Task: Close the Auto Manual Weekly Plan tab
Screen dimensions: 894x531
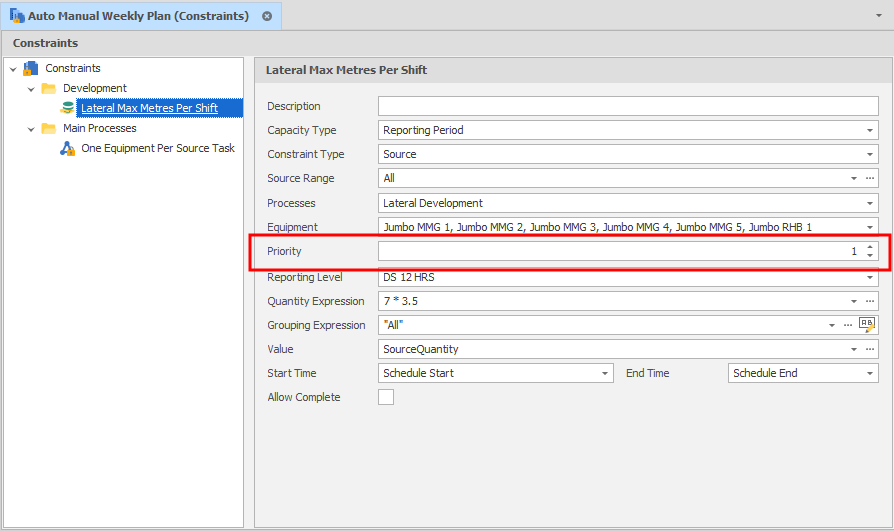Action: pyautogui.click(x=267, y=16)
